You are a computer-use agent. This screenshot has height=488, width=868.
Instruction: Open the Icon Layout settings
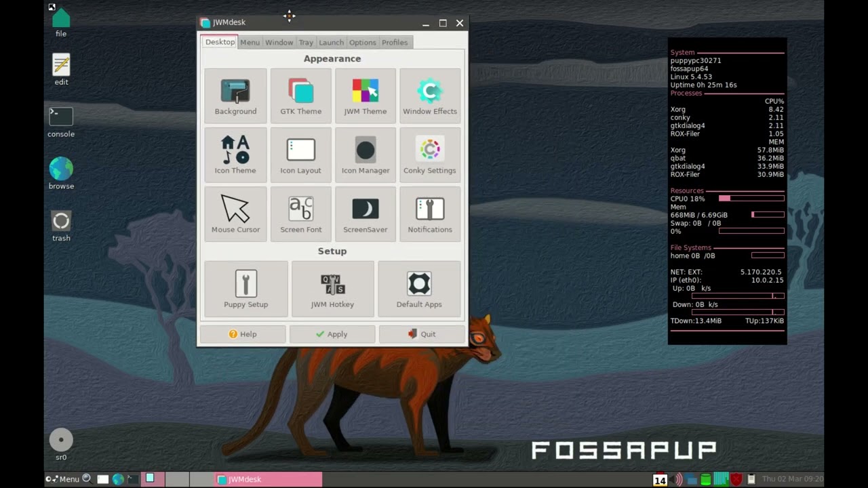[x=300, y=155]
